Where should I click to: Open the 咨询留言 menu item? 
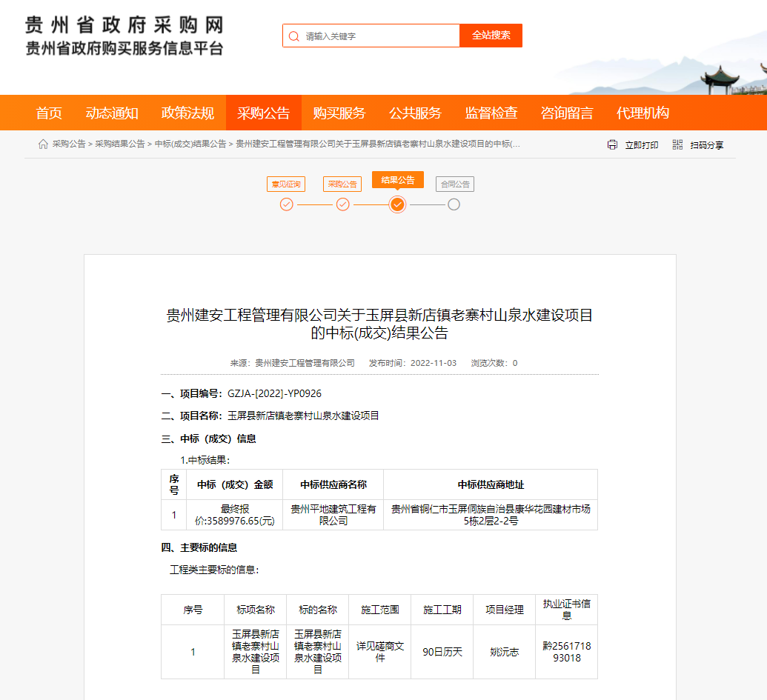[567, 113]
